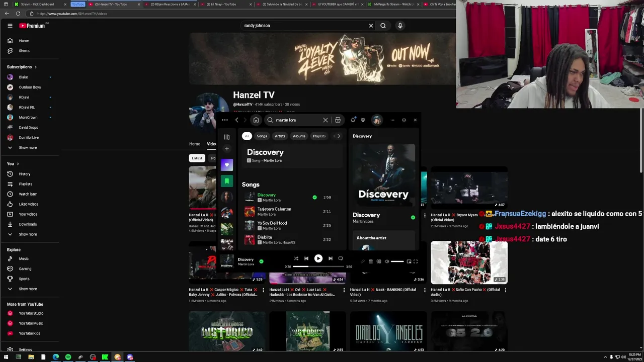644x362 pixels.
Task: Open the YouTube hamburger guide menu
Action: pyautogui.click(x=10, y=26)
